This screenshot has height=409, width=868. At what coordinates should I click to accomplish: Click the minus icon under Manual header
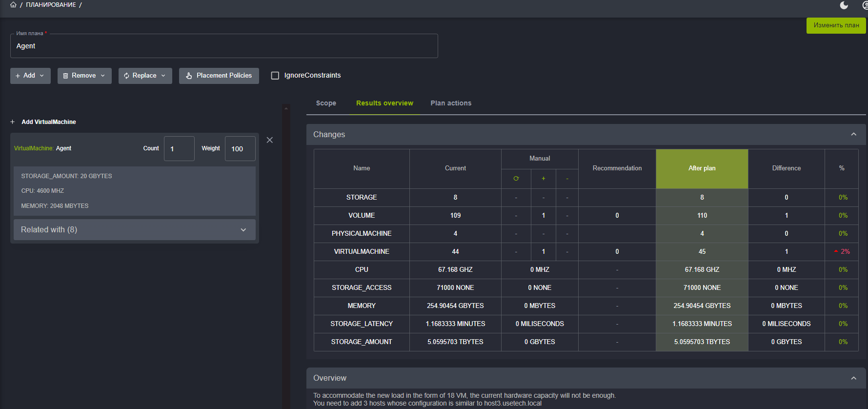[567, 179]
